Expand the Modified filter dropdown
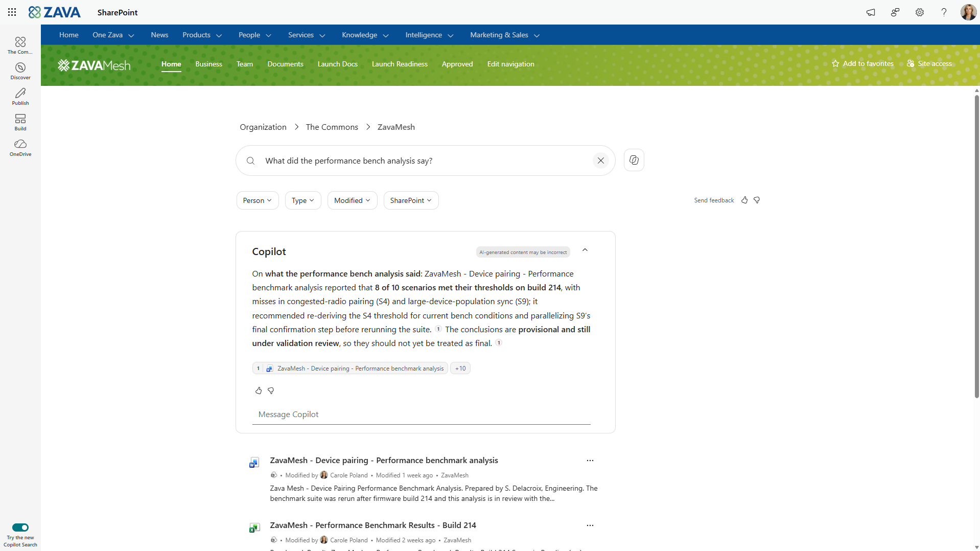 click(x=352, y=200)
